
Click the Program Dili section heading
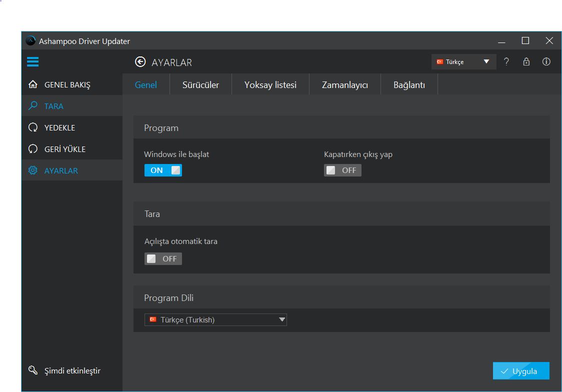[169, 298]
